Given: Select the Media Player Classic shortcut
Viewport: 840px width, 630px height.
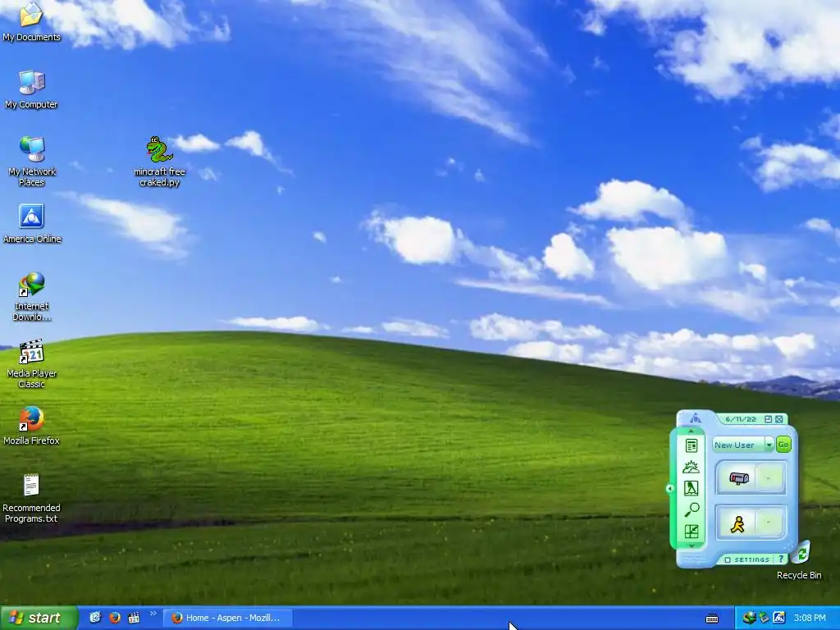Looking at the screenshot, I should (x=32, y=363).
